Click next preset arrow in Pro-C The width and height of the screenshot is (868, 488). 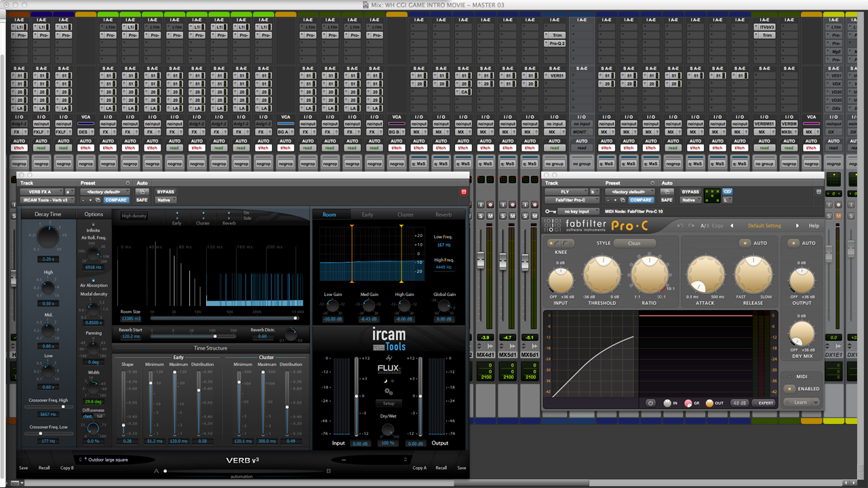pyautogui.click(x=797, y=225)
